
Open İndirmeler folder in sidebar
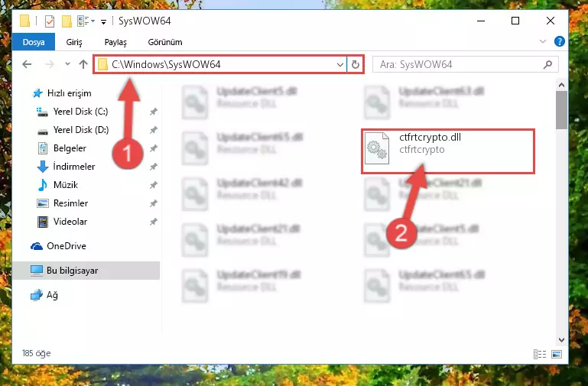click(x=66, y=167)
